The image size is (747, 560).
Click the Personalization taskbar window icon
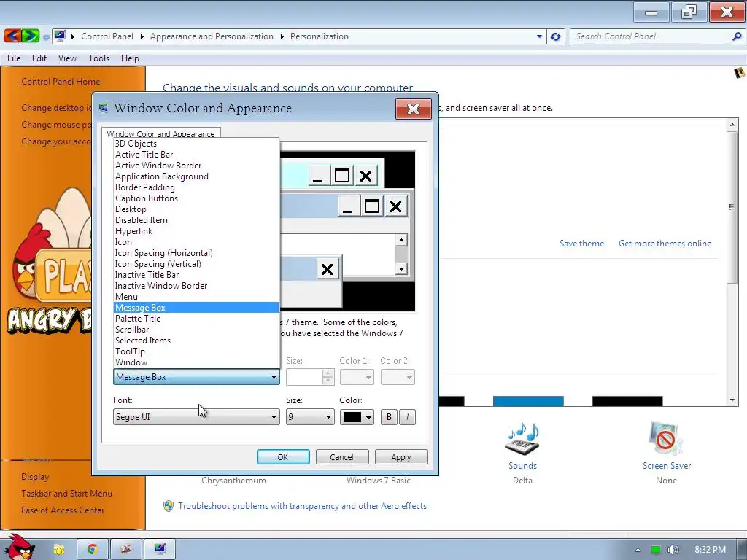[x=160, y=549]
